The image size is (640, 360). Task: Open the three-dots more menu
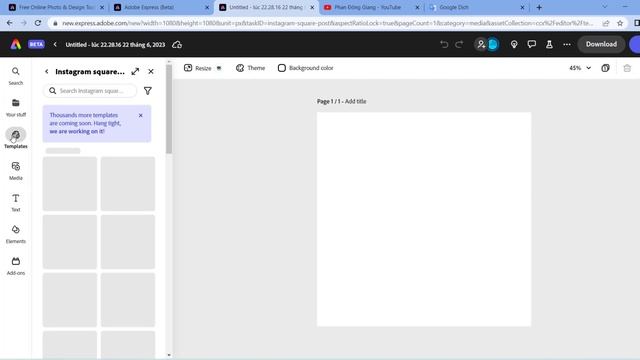click(567, 44)
